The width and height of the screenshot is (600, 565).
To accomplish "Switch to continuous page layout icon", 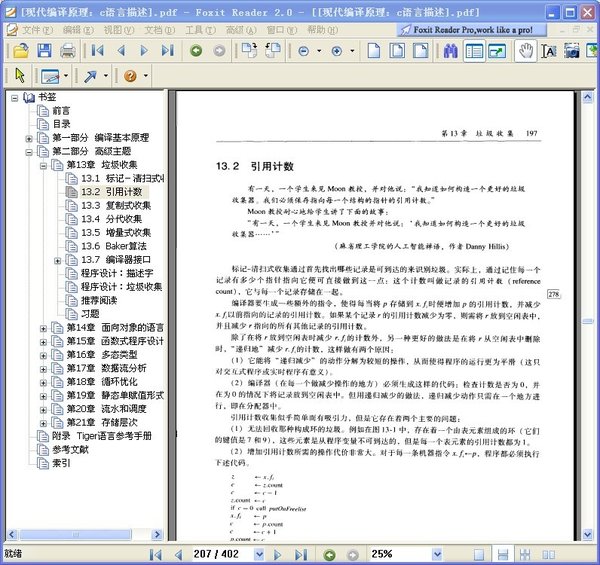I will 502,554.
